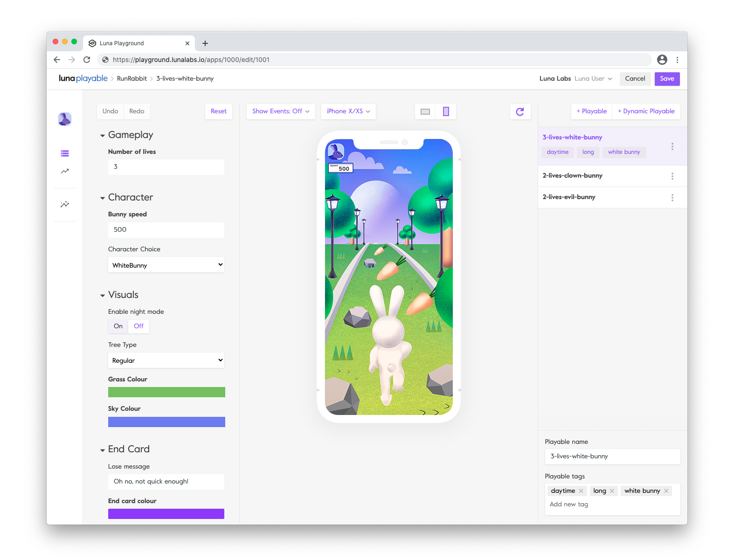Select the 2-lives-evil-bunny playable

tap(569, 197)
